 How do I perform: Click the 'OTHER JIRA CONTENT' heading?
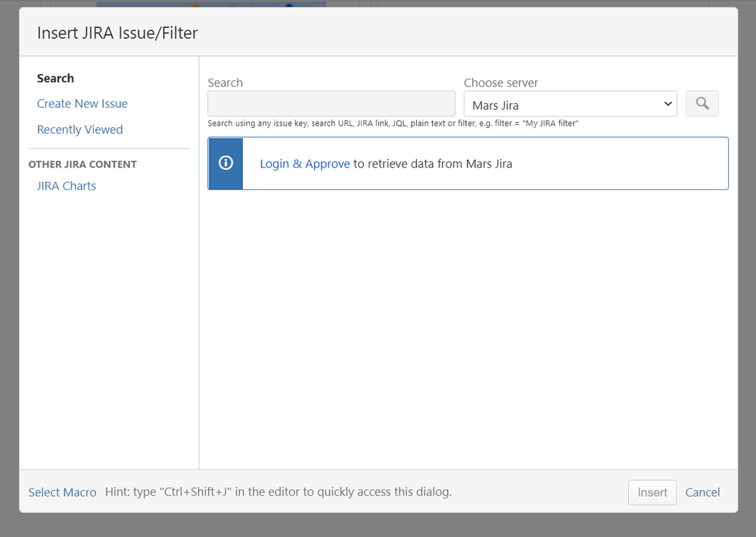tap(82, 164)
